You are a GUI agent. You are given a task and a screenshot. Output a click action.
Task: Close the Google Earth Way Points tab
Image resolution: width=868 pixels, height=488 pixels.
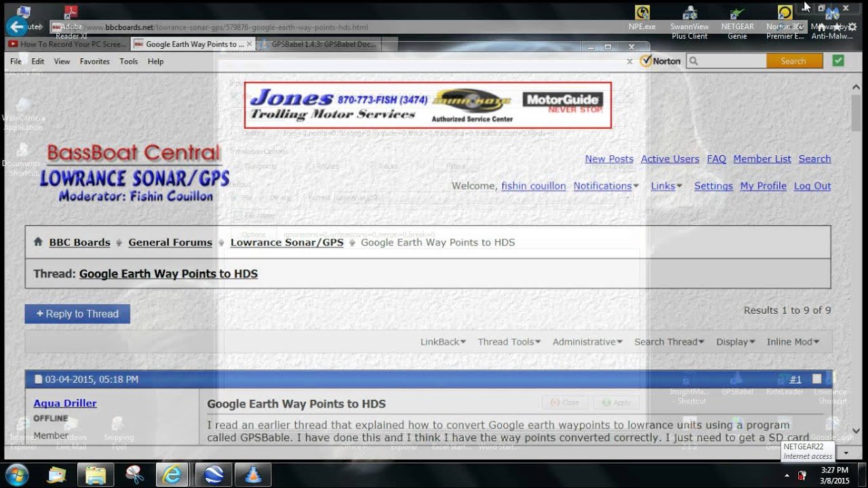coord(249,44)
